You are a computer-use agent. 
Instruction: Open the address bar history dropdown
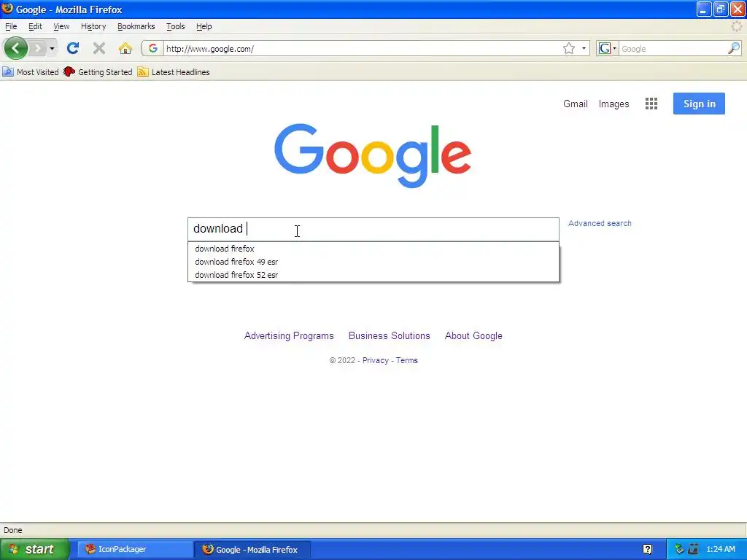584,48
